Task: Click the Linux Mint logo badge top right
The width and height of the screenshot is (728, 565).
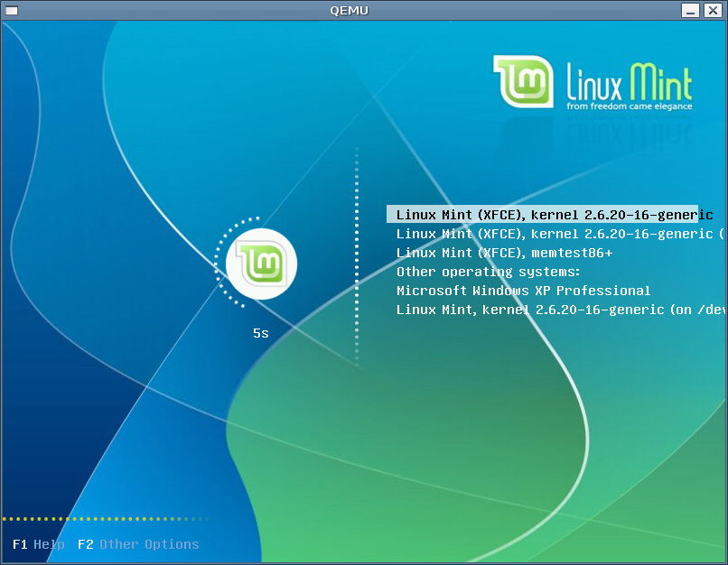Action: tap(523, 81)
